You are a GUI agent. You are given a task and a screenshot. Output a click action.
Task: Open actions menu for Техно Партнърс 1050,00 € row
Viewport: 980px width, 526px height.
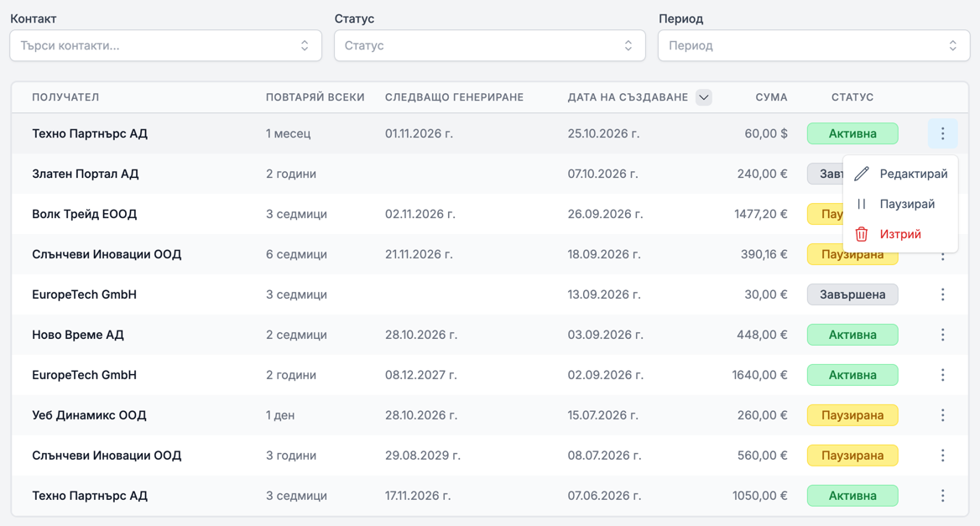coord(942,496)
